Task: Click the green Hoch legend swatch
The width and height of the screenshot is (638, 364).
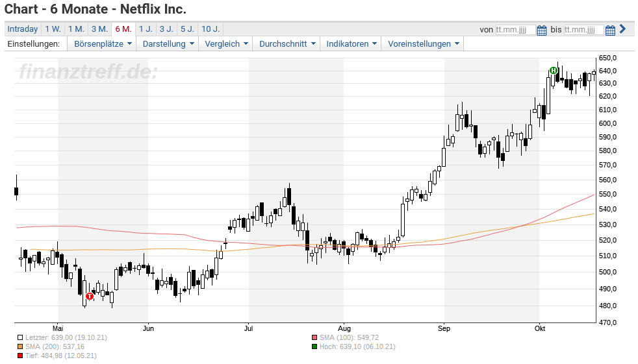Action: [x=314, y=346]
